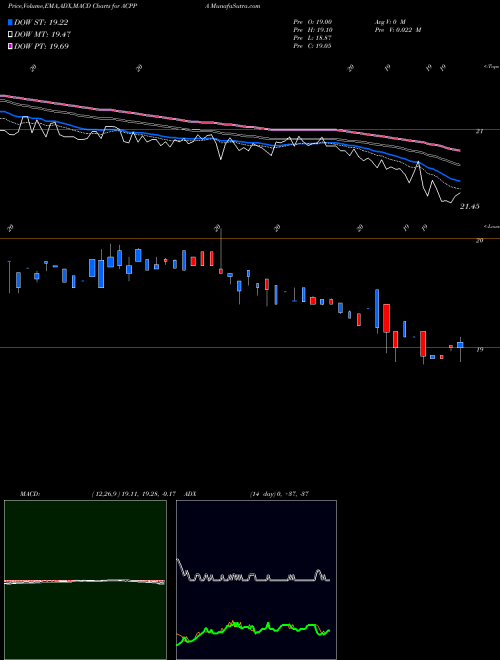Click the 'Pre H: 19.10' value
Viewport: 500px width, 660px height.
312,30
